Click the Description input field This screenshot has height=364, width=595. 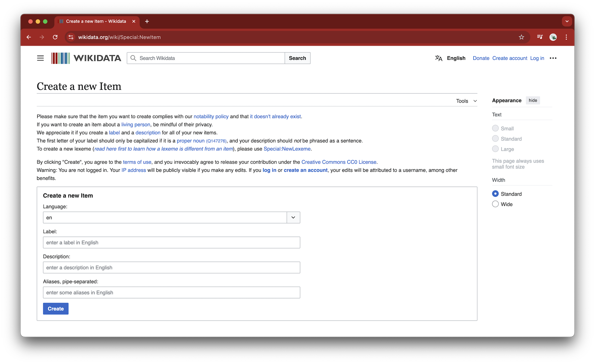coord(172,267)
